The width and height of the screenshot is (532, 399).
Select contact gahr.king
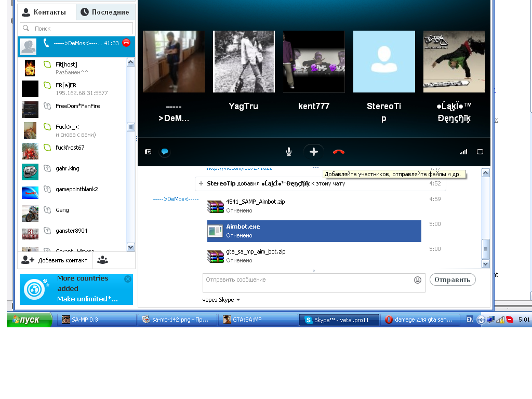tap(72, 171)
